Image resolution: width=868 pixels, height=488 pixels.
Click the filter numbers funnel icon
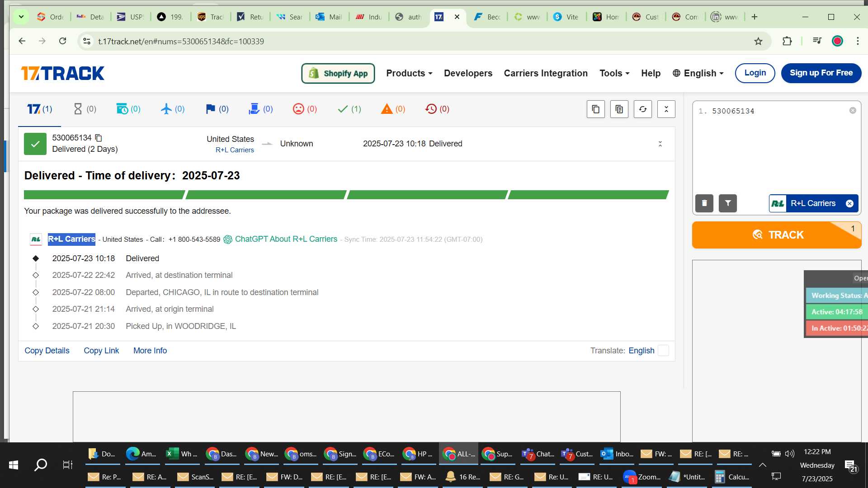(728, 203)
